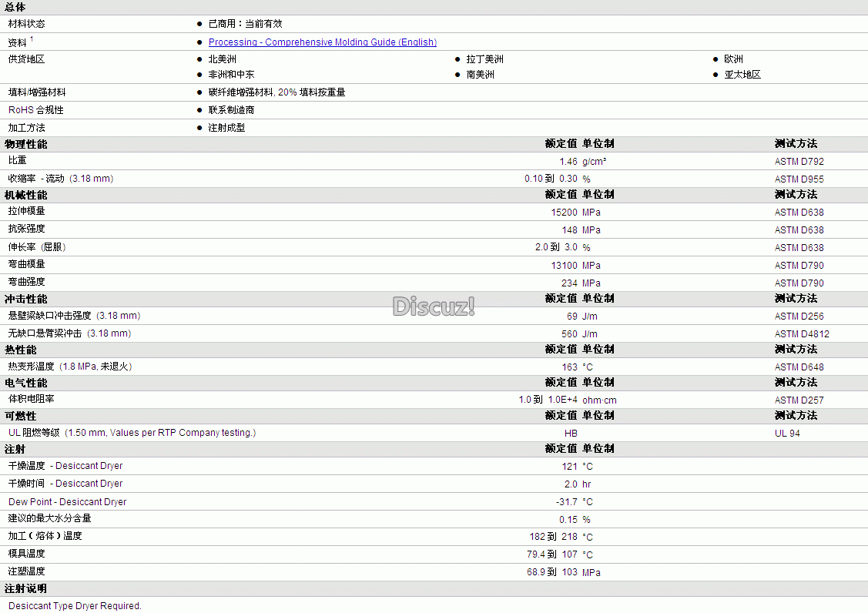Image resolution: width=868 pixels, height=613 pixels.
Task: Click 南美洲 in the availability regions
Action: [x=480, y=74]
